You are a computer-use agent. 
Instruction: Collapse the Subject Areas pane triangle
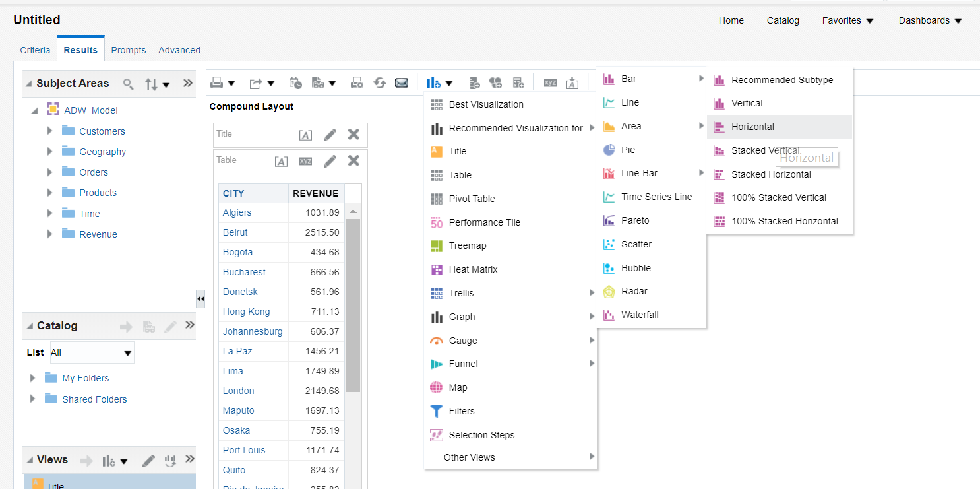tap(29, 84)
